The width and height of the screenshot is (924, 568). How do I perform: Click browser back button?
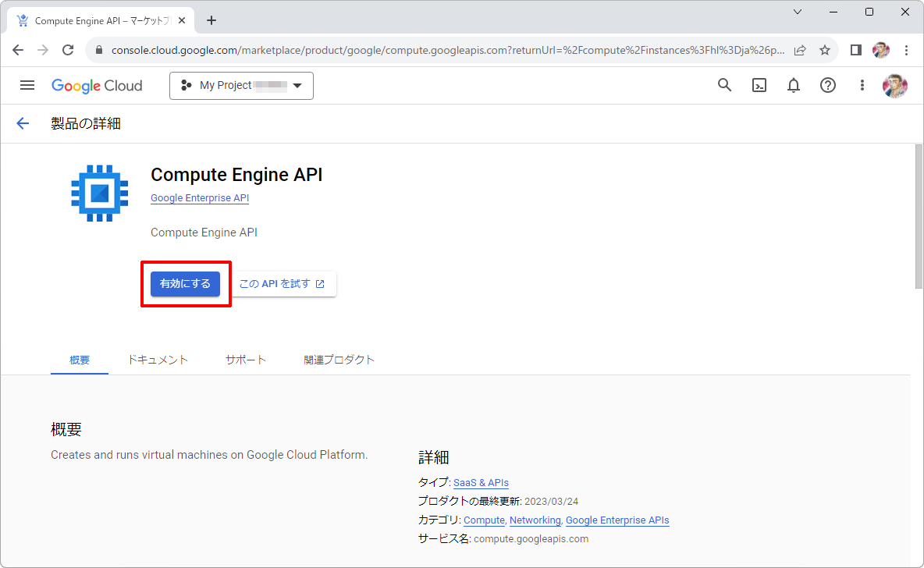[18, 50]
